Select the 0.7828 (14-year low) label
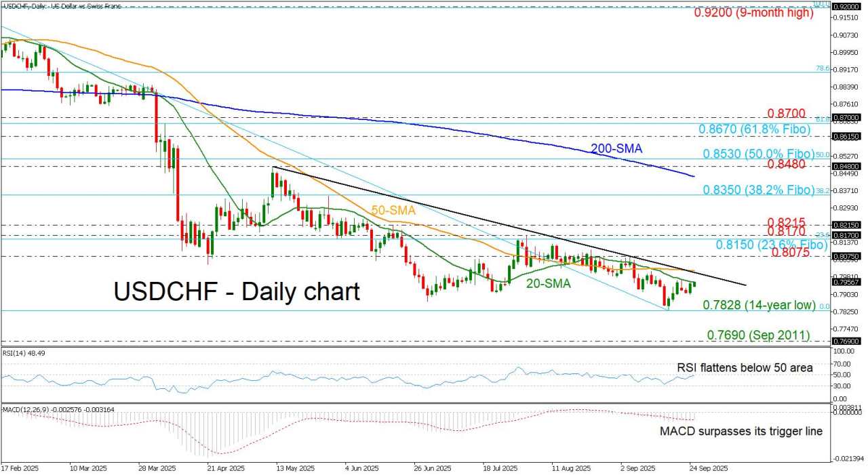Viewport: 868px width, 475px height. (x=762, y=306)
